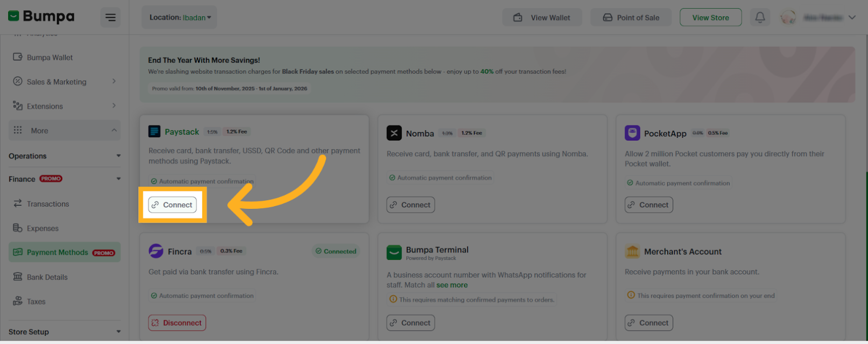Image resolution: width=868 pixels, height=344 pixels.
Task: Click the Bumpa logo in top left corner
Action: (x=40, y=16)
